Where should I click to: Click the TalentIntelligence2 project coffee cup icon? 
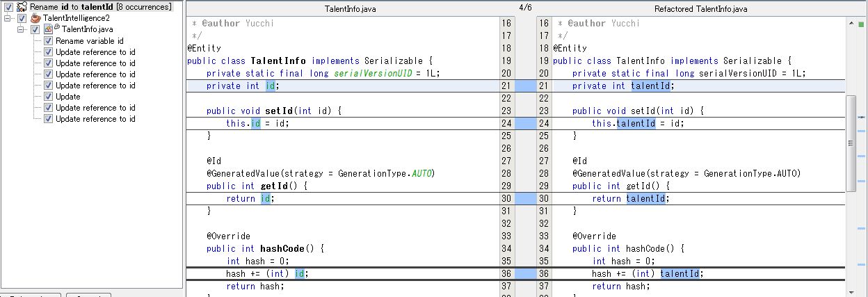click(35, 18)
